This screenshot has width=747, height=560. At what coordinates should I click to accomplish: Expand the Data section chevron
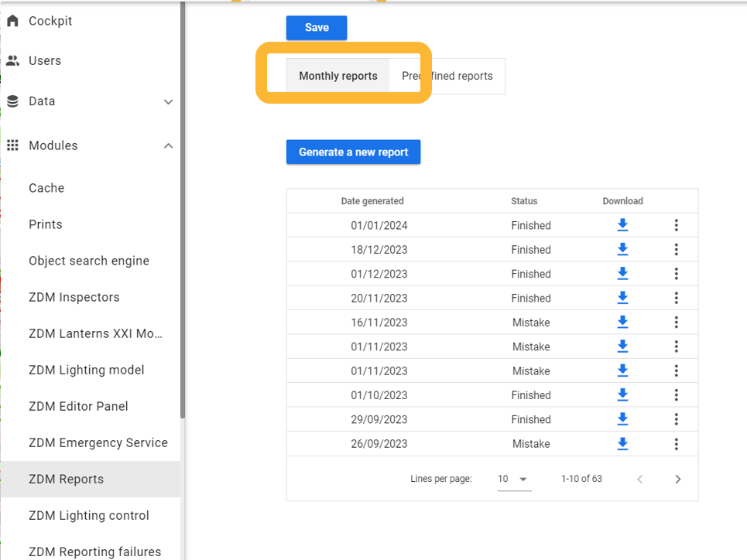coord(168,101)
